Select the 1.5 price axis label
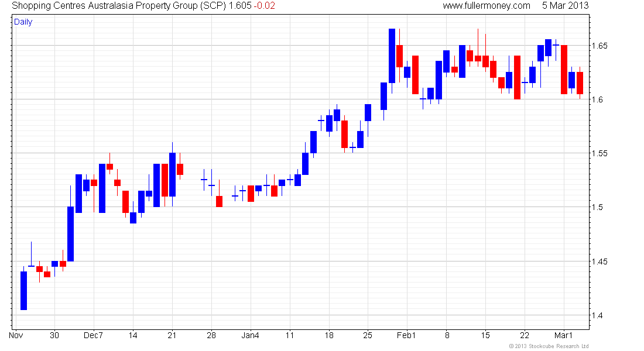 (597, 208)
